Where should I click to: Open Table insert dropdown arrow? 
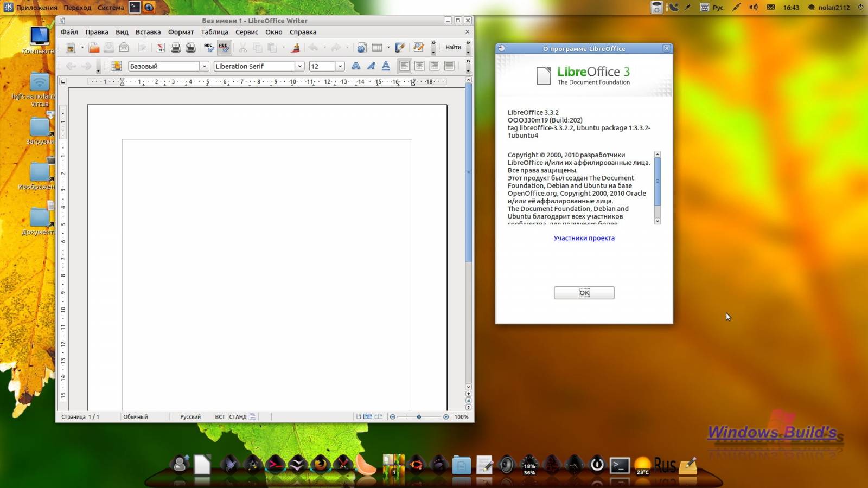coord(388,48)
